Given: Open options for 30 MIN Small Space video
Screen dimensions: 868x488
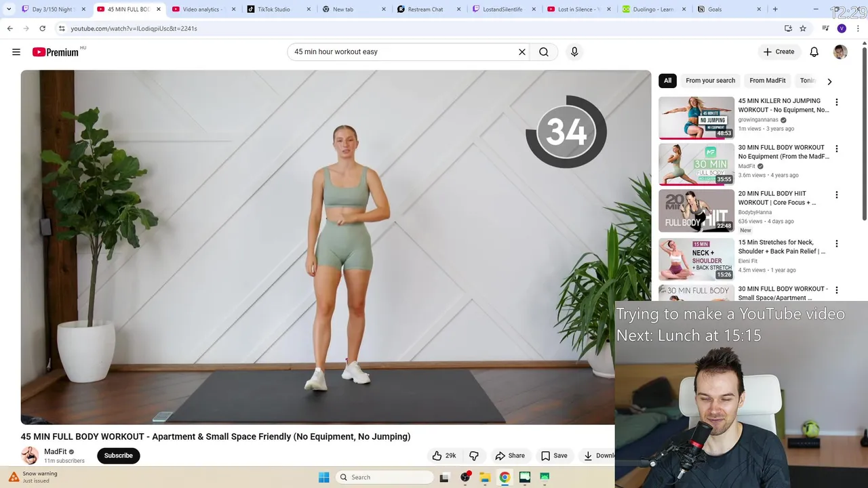Looking at the screenshot, I should pyautogui.click(x=837, y=290).
